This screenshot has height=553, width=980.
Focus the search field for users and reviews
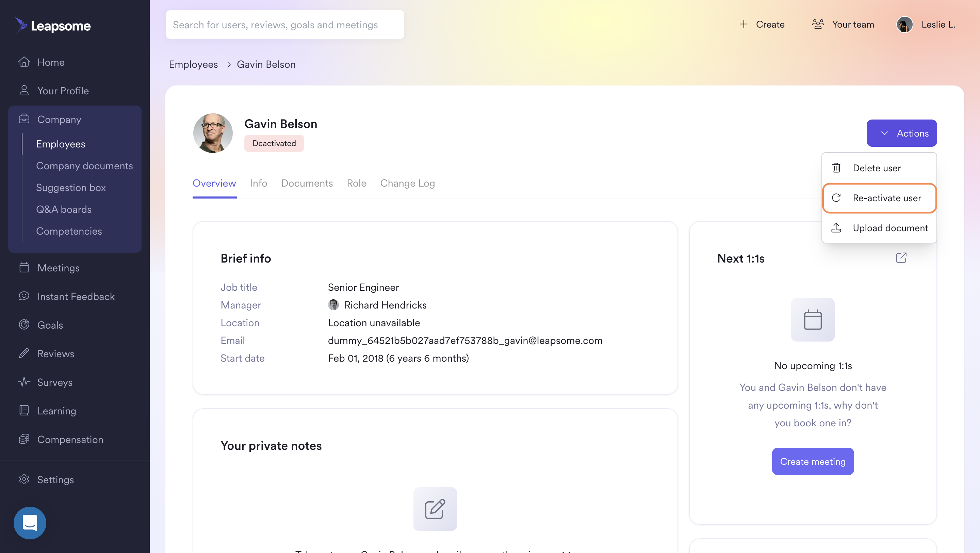(284, 25)
